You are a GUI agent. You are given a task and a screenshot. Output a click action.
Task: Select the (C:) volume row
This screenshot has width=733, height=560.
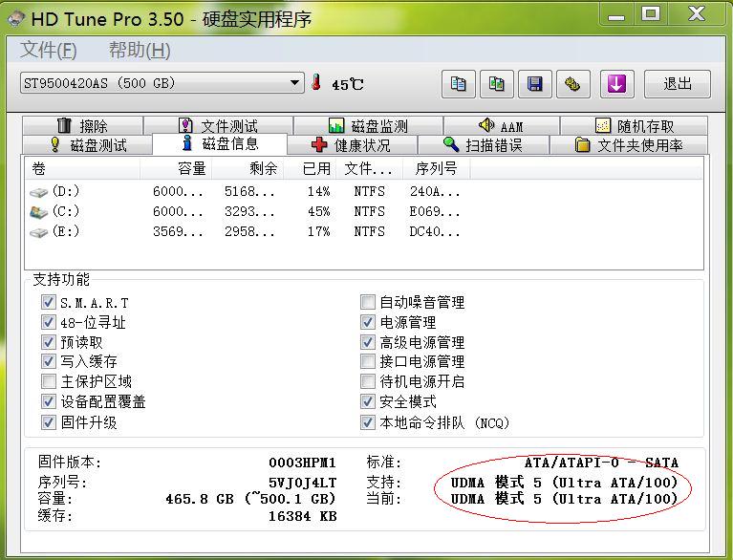pos(248,212)
